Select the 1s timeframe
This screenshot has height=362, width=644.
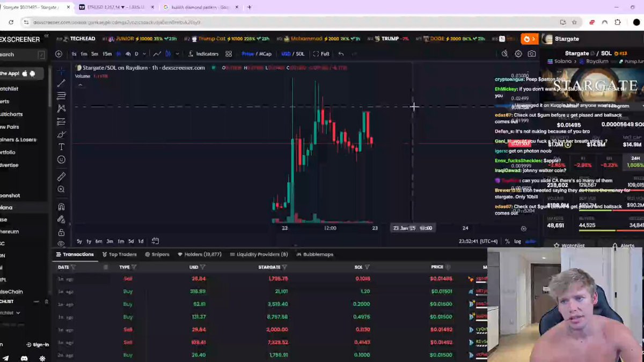[74, 54]
